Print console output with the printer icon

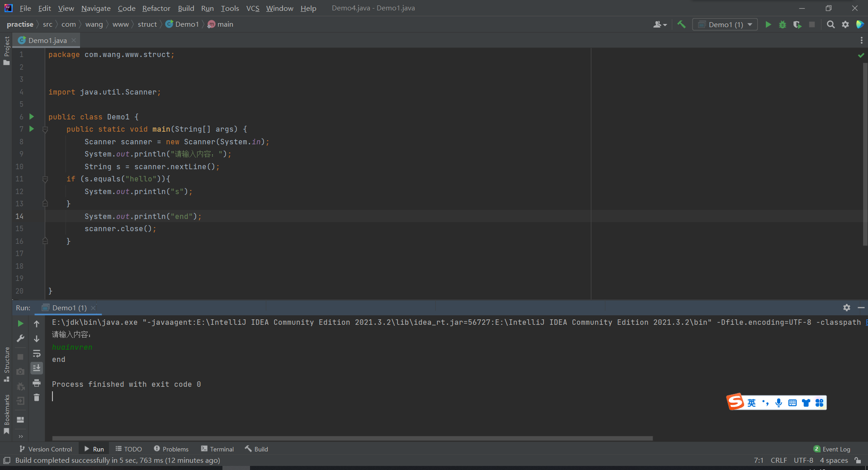coord(37,383)
